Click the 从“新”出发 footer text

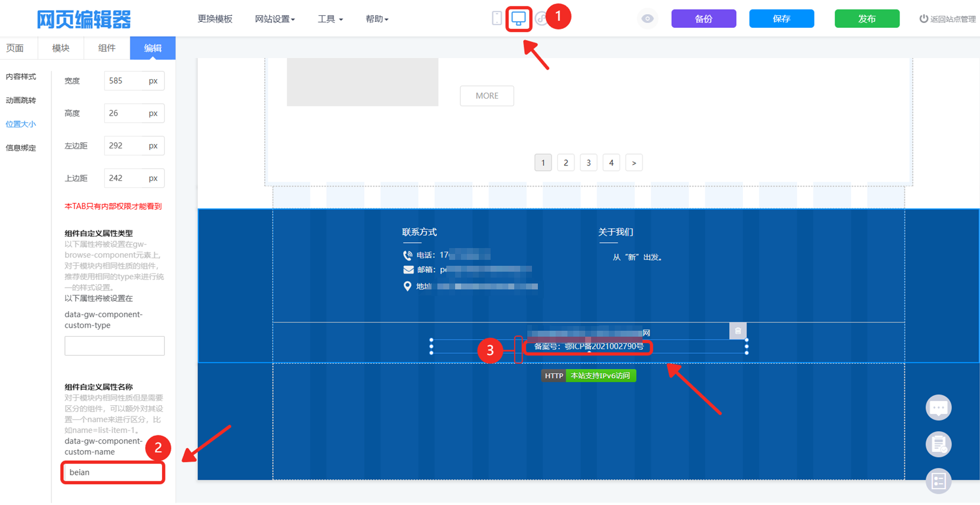click(x=638, y=258)
